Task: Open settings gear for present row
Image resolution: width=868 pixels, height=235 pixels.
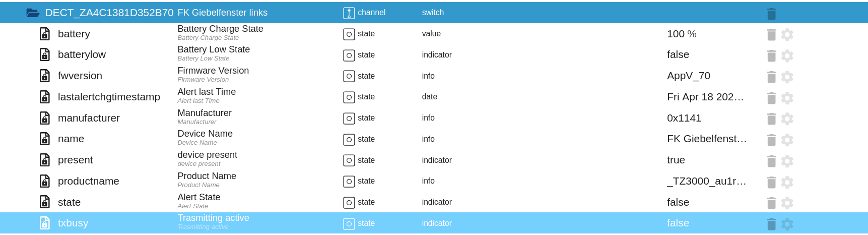Action: point(787,161)
